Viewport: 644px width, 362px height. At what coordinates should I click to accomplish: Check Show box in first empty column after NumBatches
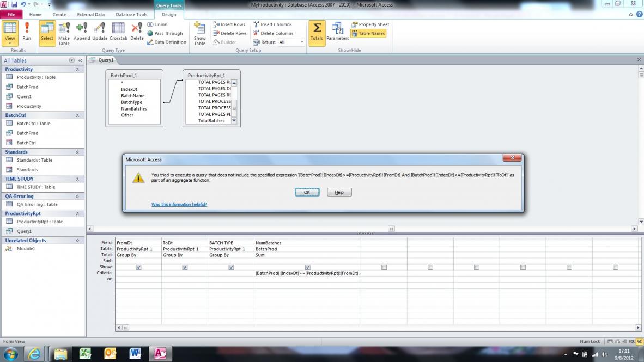(384, 267)
